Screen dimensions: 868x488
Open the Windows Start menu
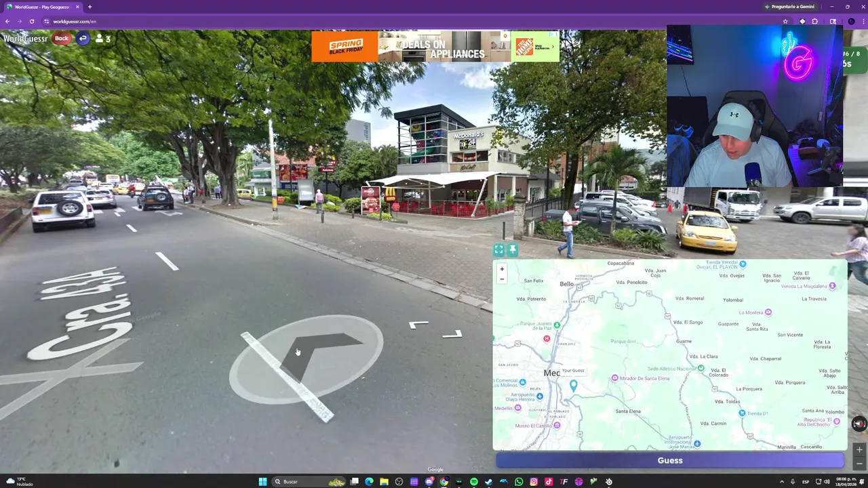click(262, 482)
